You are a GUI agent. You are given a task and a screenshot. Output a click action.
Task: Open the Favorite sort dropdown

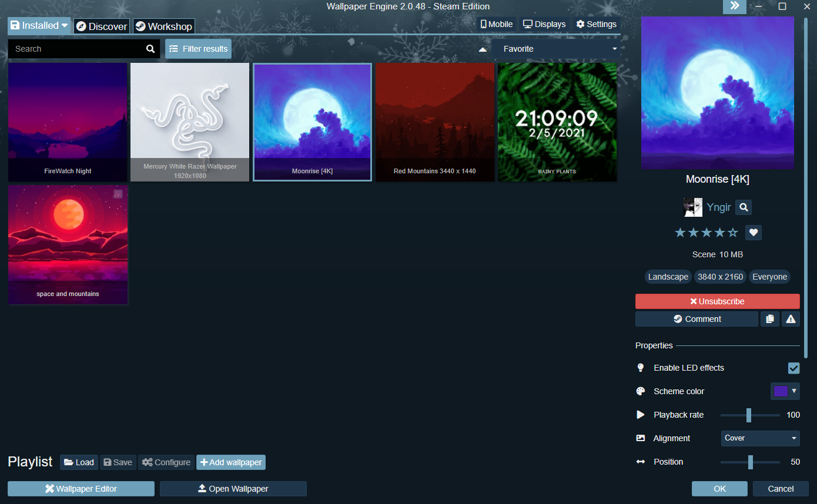[x=557, y=49]
